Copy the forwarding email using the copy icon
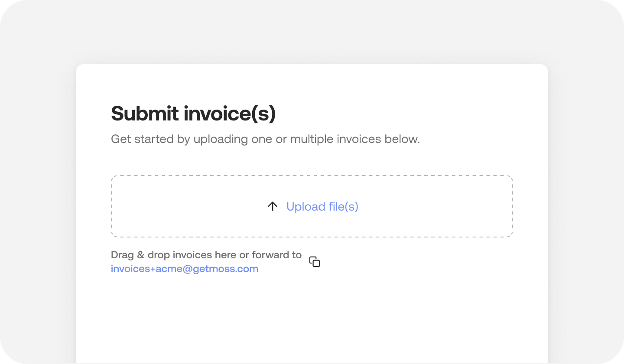 pyautogui.click(x=314, y=262)
